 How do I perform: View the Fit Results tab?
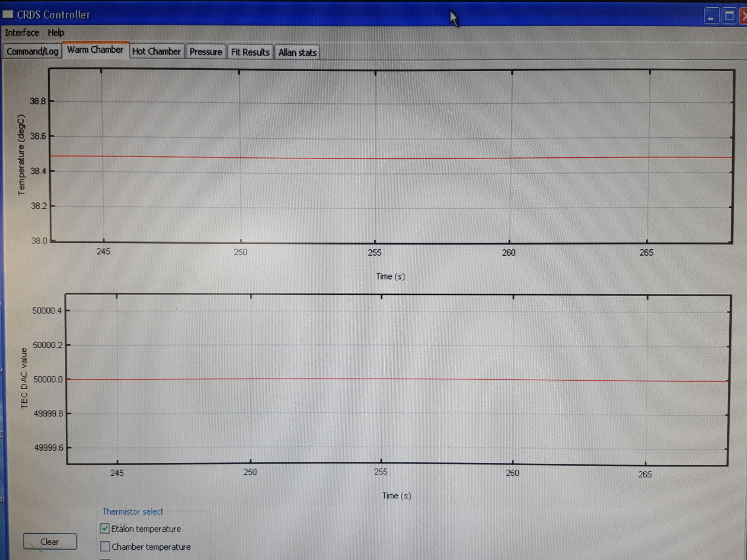251,52
